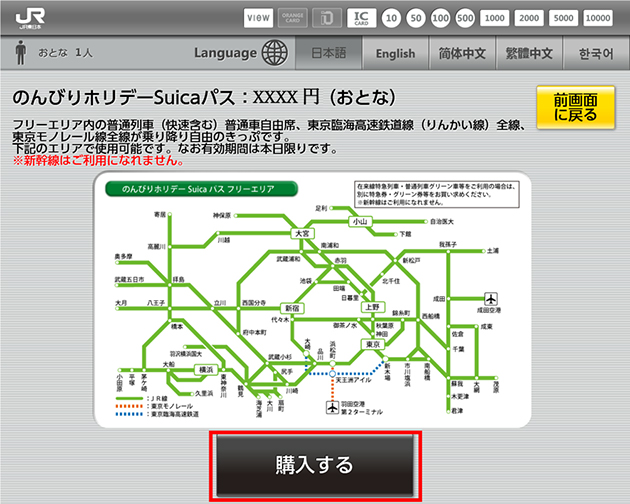Screen dimensions: 630x504
Task: Switch language to English
Action: pos(395,53)
